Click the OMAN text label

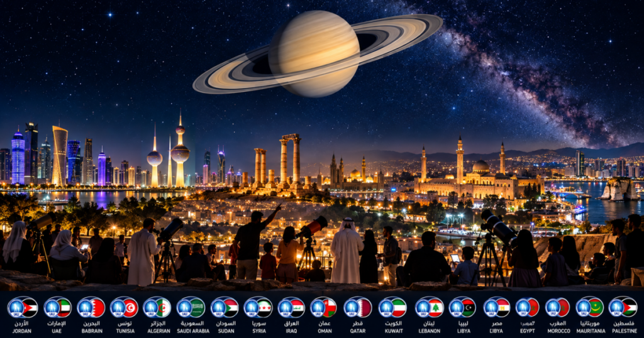pyautogui.click(x=325, y=331)
